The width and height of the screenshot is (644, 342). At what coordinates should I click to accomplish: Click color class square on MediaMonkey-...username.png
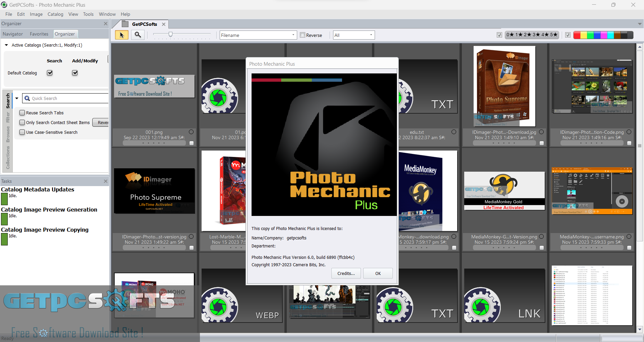tap(629, 248)
